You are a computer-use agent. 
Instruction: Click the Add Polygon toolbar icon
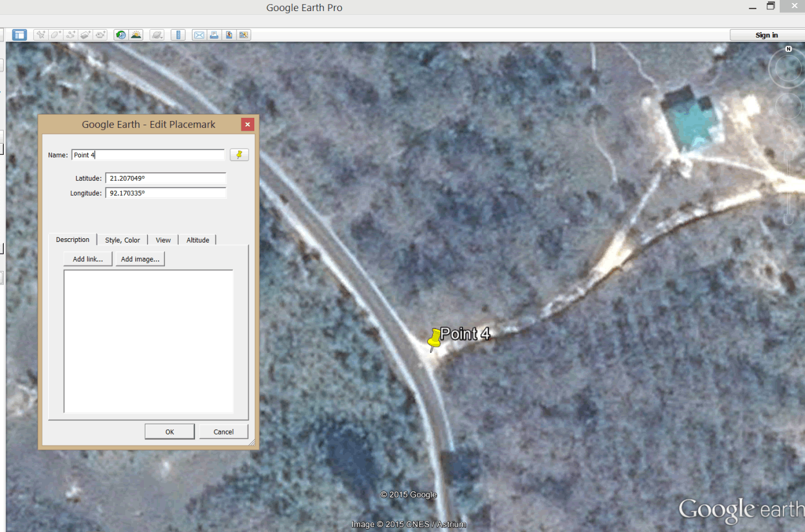[56, 35]
